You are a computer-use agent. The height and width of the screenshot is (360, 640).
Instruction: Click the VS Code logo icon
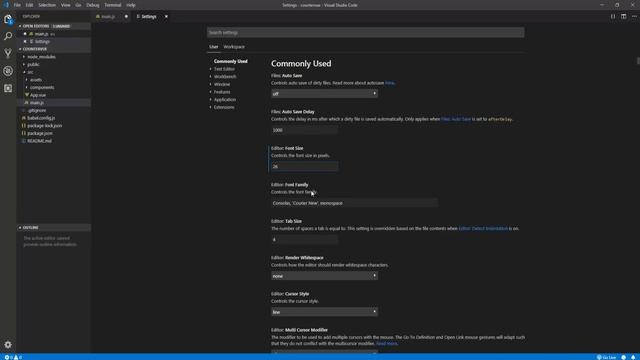click(x=6, y=5)
